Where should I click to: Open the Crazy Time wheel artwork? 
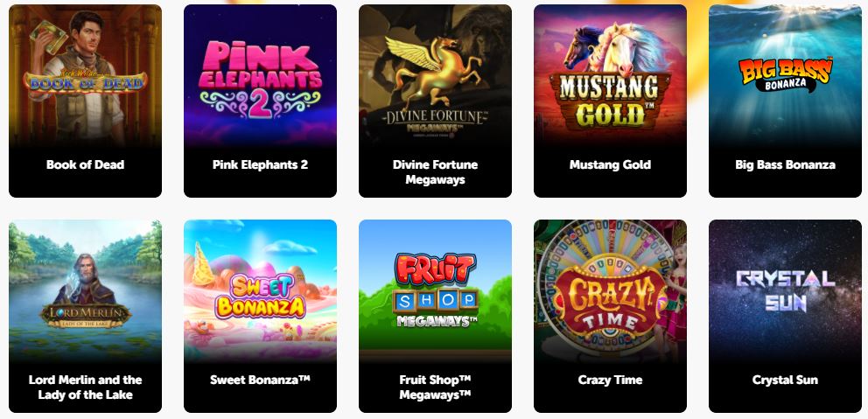click(x=610, y=290)
